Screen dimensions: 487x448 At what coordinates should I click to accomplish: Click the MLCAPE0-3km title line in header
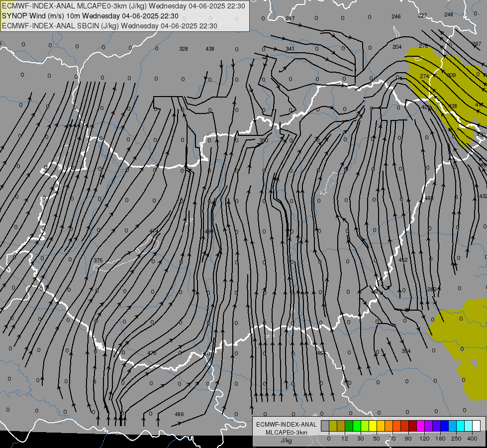pyautogui.click(x=123, y=6)
